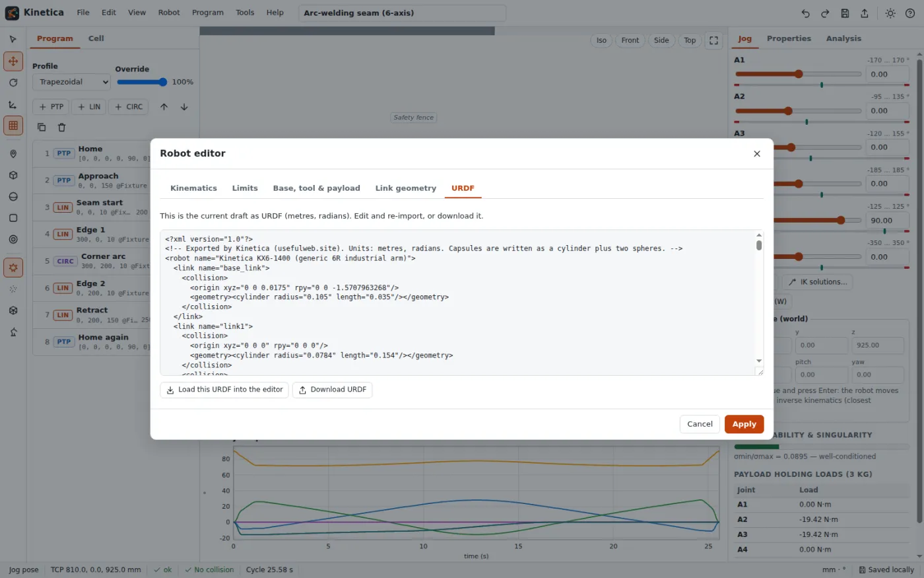Screen dimensions: 924x578
Task: Click the concentric target icon in sidebar
Action: 13,239
